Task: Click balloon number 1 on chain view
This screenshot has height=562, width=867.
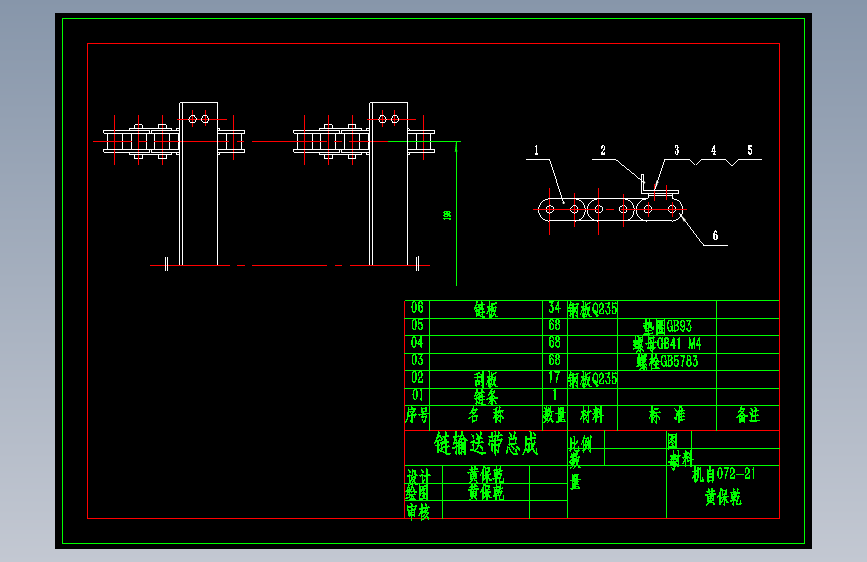Action: click(x=536, y=150)
